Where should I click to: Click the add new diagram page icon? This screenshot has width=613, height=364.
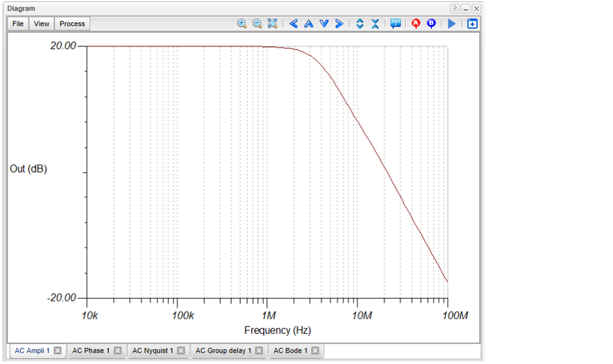click(473, 24)
